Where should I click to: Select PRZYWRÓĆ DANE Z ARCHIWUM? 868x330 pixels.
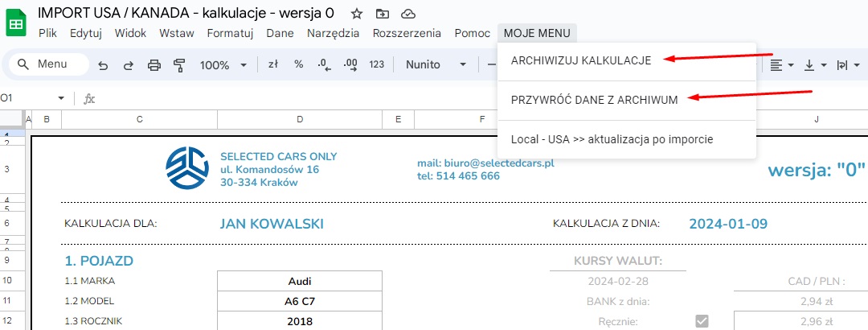coord(594,100)
